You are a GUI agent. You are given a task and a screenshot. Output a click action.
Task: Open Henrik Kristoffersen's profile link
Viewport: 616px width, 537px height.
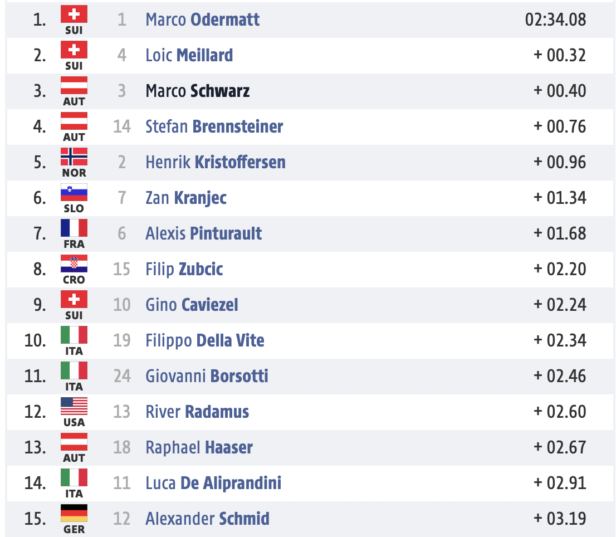click(x=215, y=162)
